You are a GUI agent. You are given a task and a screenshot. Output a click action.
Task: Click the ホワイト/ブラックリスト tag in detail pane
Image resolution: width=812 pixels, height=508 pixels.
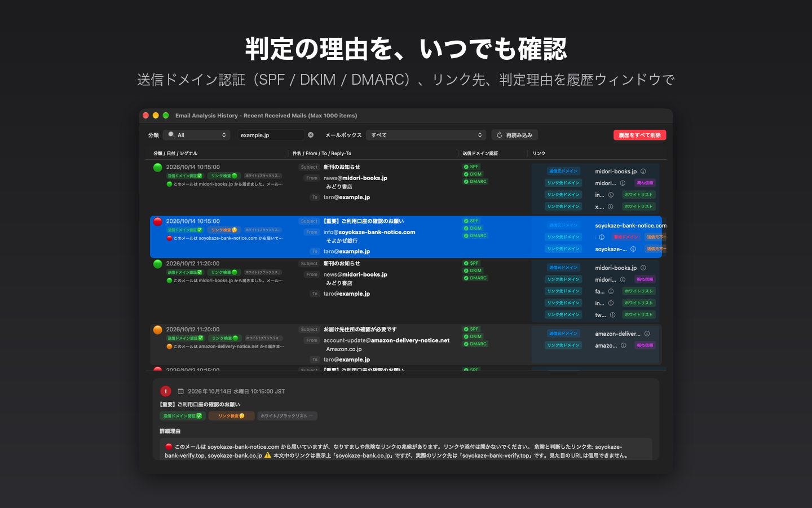coord(287,416)
